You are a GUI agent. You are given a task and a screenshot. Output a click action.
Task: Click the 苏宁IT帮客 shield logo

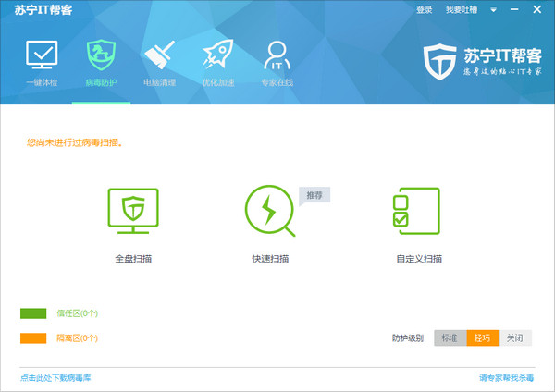[x=440, y=62]
